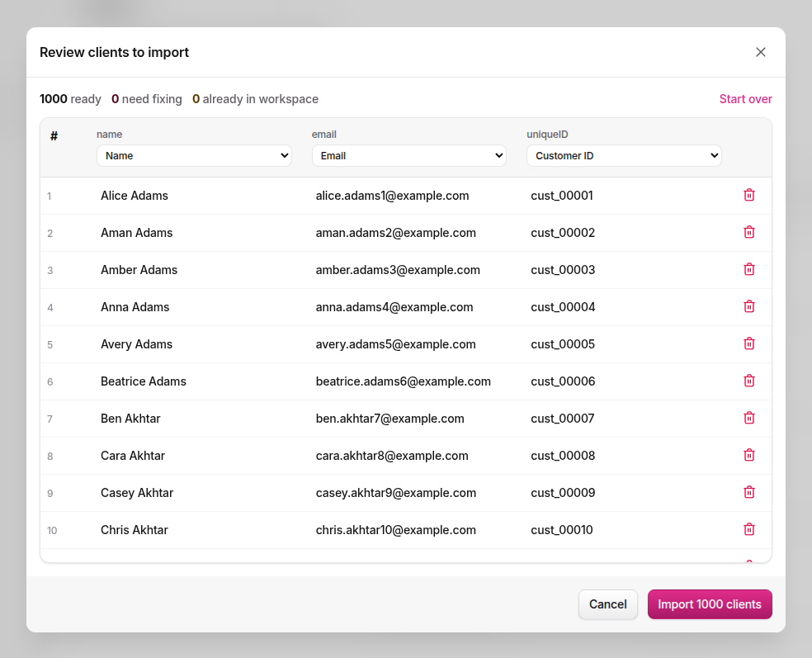
Task: Open the Customer ID mapping dropdown
Action: point(624,155)
